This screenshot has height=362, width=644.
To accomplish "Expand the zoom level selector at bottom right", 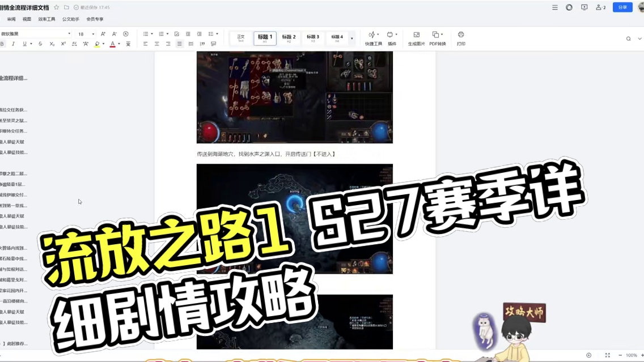I will point(631,355).
